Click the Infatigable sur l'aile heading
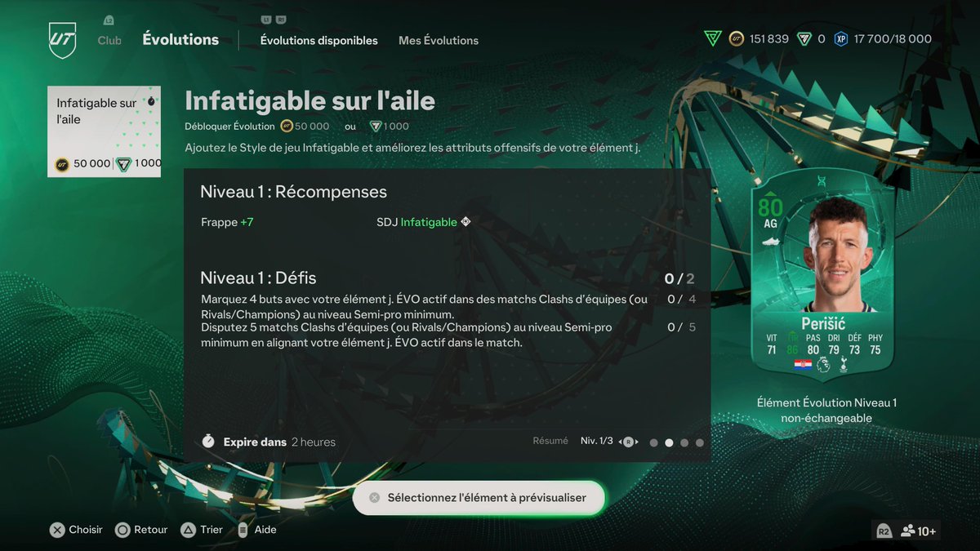 [310, 100]
